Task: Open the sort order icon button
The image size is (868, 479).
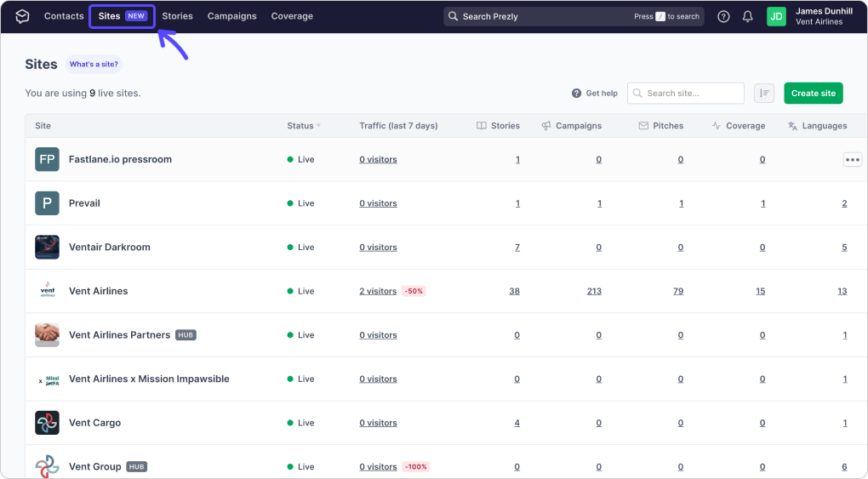Action: (x=764, y=93)
